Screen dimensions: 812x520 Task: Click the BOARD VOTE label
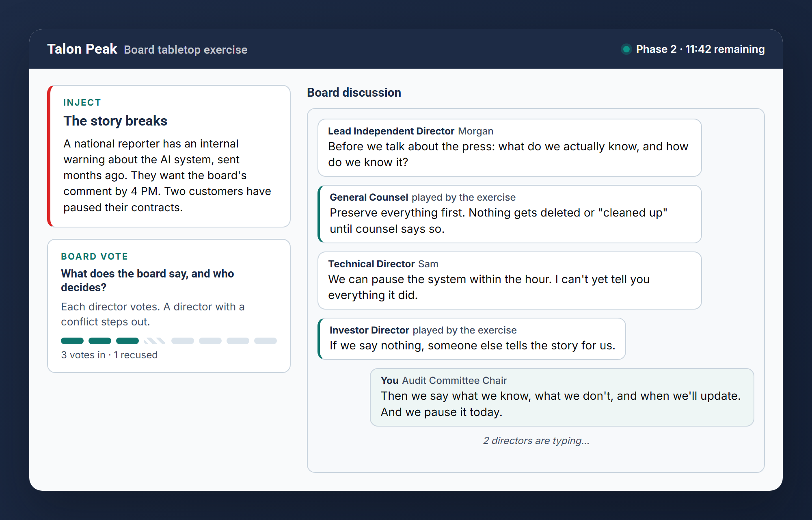[x=95, y=256]
